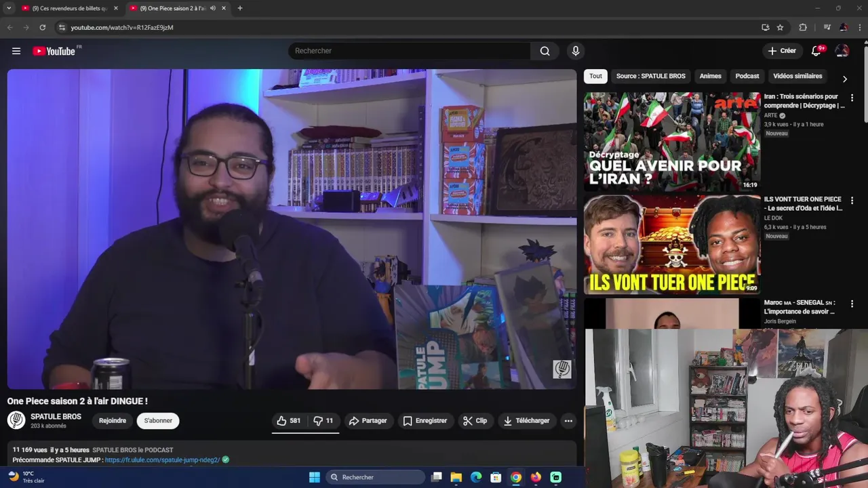This screenshot has height=488, width=868.
Task: Expand Chrome tab search chevron
Action: click(9, 8)
